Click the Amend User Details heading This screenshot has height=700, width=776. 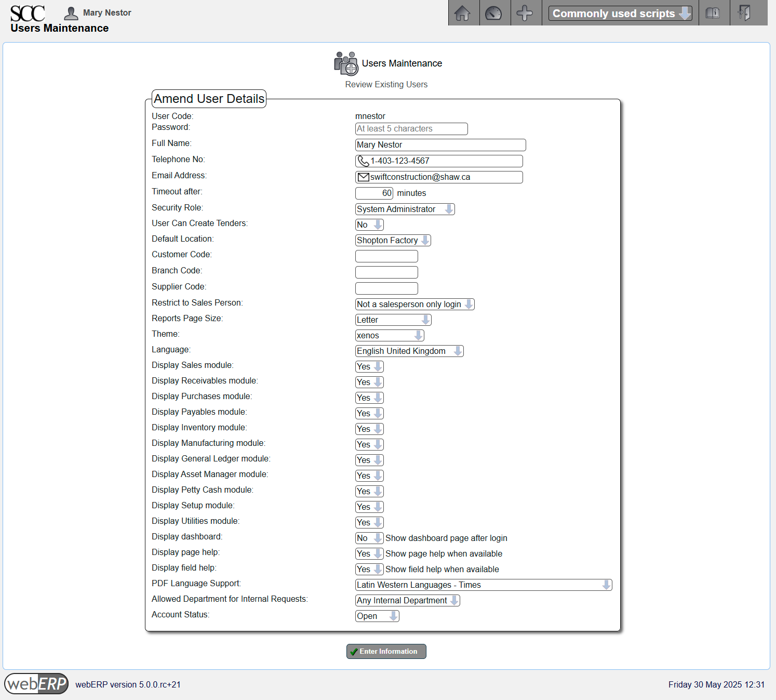(x=209, y=99)
